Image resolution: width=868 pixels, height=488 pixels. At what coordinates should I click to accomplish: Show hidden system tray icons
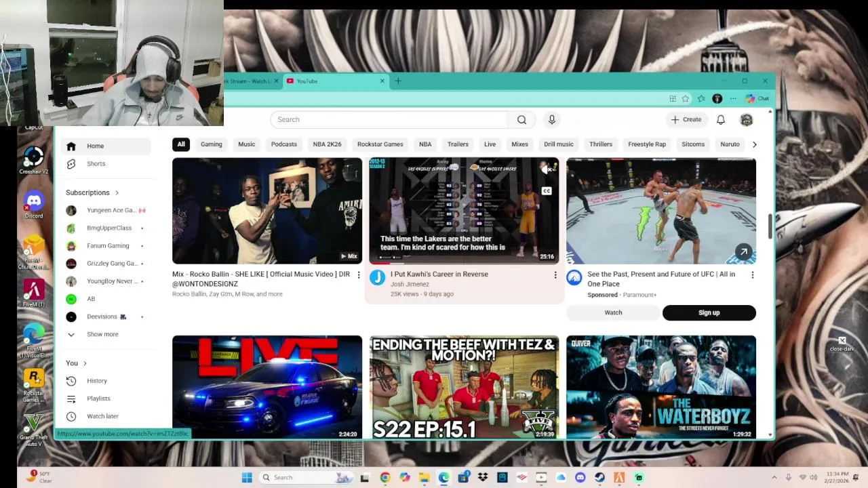773,477
